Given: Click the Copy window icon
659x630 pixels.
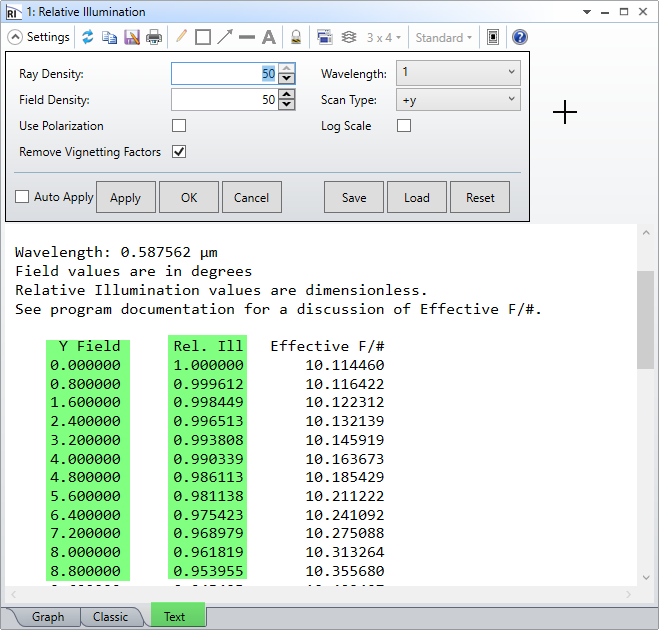Looking at the screenshot, I should click(x=110, y=37).
